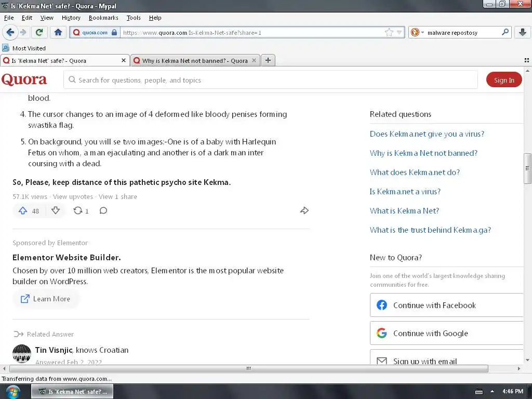This screenshot has height=399, width=532.
Task: Click the vertical scrollbar down arrow
Action: [527, 361]
